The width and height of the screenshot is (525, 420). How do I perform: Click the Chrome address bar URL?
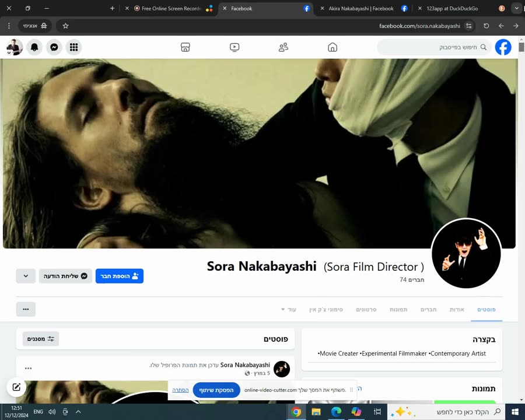(x=419, y=26)
